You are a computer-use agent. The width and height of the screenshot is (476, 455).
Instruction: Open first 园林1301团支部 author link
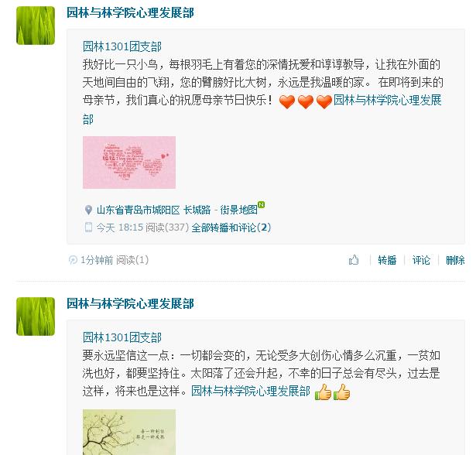tap(122, 46)
